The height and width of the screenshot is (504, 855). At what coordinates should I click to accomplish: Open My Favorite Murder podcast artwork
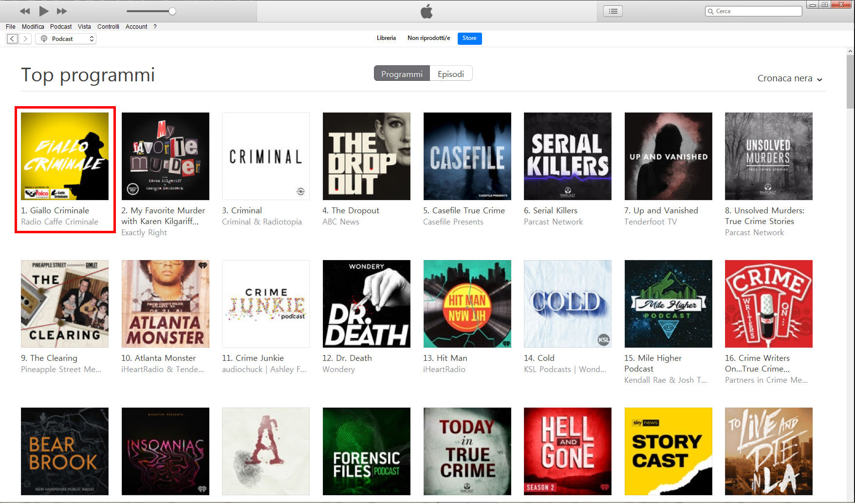click(166, 156)
